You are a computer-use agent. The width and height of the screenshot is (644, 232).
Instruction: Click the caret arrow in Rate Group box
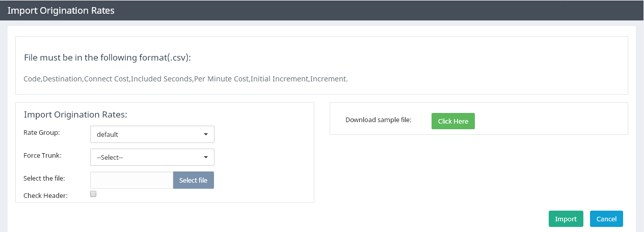[206, 134]
